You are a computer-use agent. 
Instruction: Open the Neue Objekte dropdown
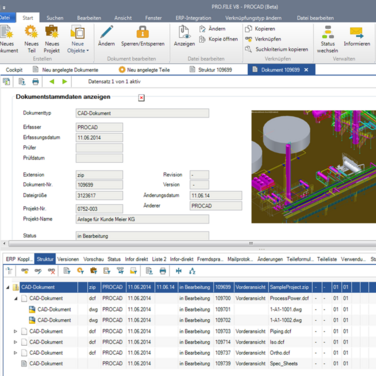coord(78,40)
